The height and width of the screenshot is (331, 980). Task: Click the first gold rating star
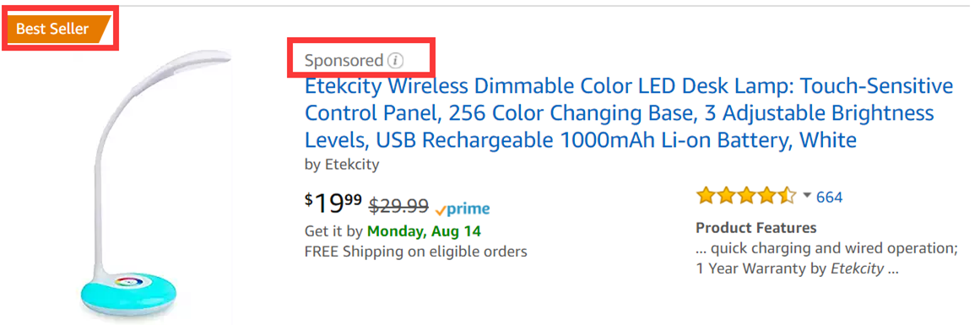pos(707,197)
